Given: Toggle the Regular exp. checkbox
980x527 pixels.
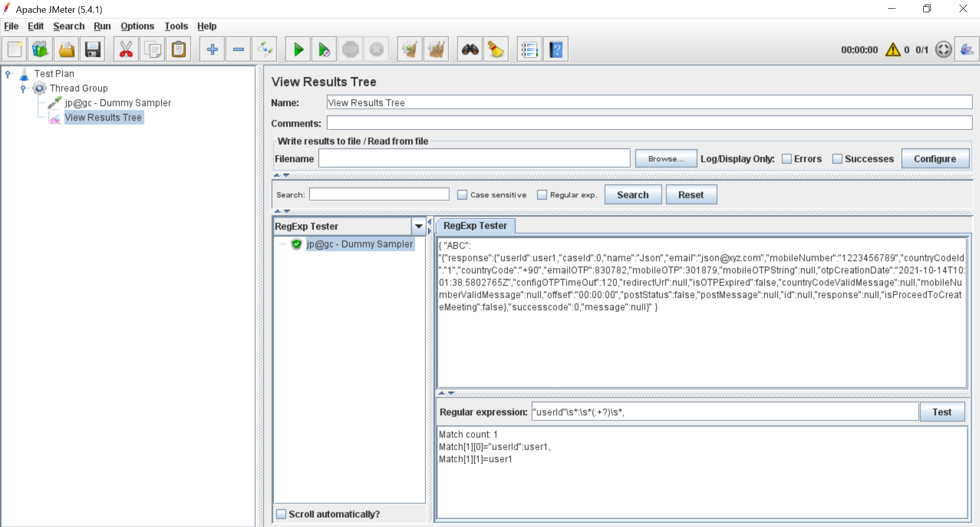Looking at the screenshot, I should (542, 195).
